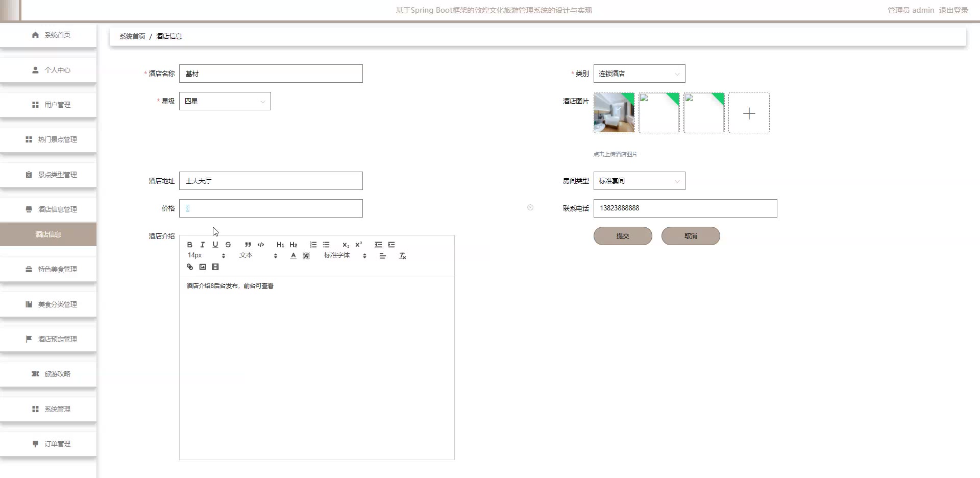Open 个人中心 in the sidebar
This screenshot has width=980, height=478.
(x=48, y=70)
